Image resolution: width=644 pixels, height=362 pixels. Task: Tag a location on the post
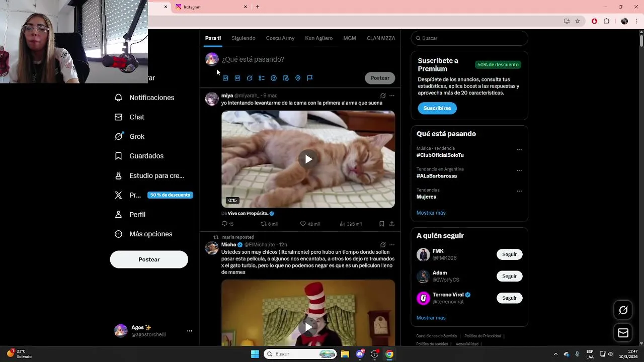[x=298, y=78]
